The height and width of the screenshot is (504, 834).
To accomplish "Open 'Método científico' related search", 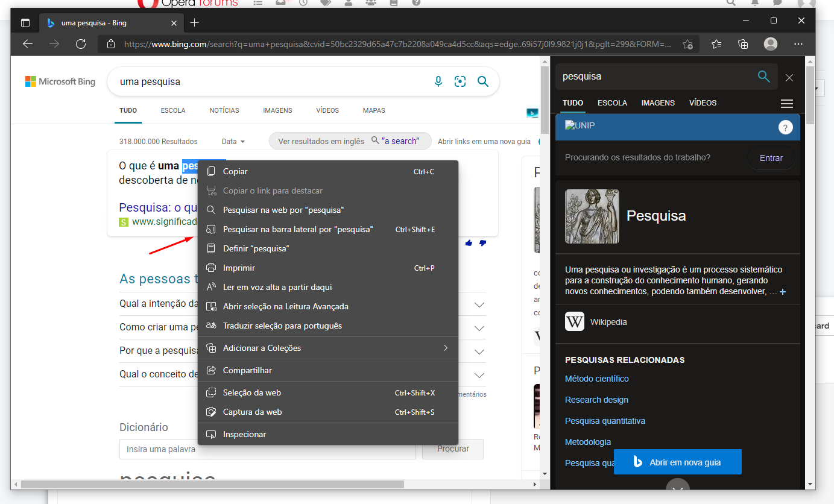I will (x=597, y=379).
